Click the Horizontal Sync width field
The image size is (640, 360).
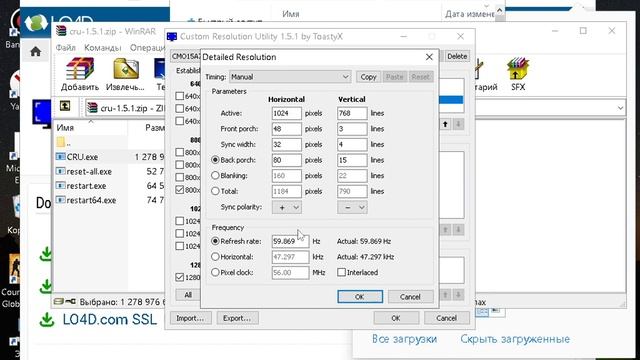[x=287, y=144]
